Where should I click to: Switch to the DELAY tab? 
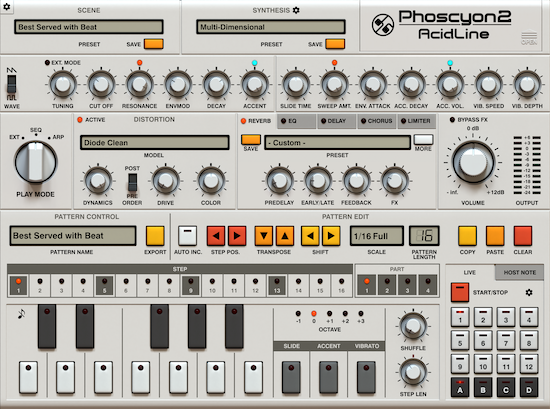point(337,121)
